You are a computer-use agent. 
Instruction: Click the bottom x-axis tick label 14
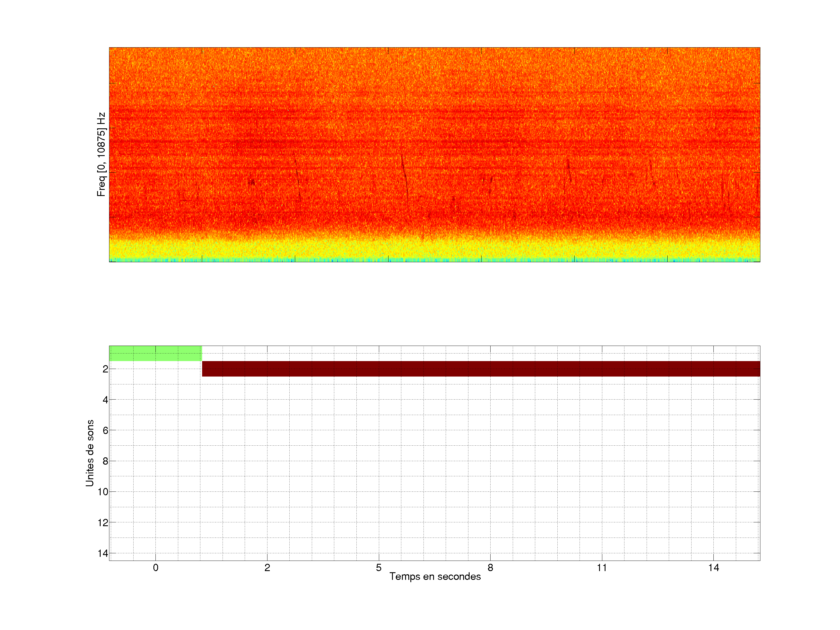[713, 568]
